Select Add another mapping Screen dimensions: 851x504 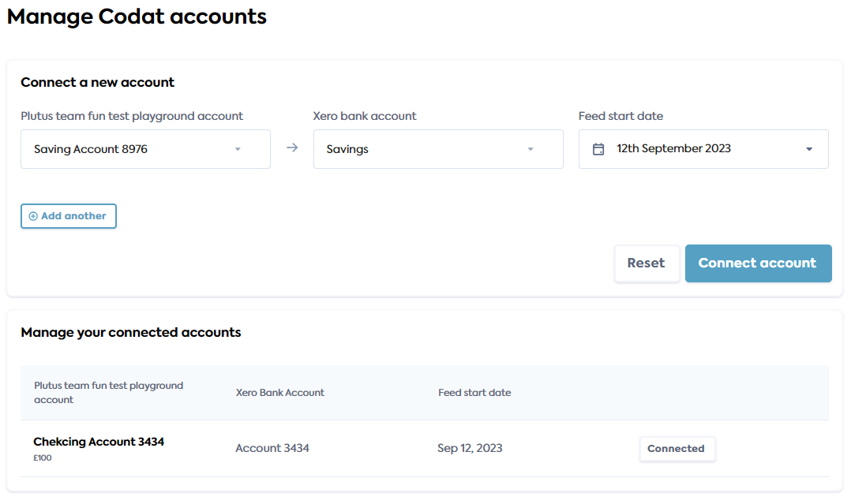(x=68, y=215)
